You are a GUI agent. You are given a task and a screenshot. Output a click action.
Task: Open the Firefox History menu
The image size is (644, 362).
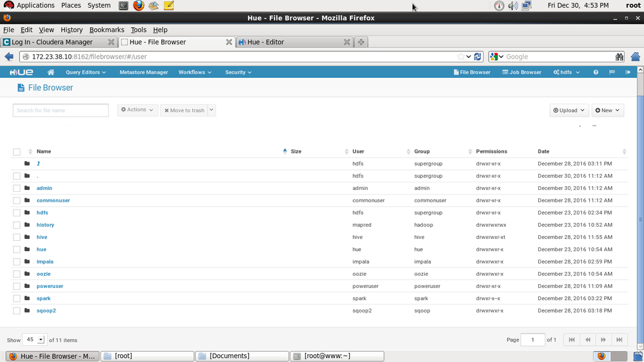coord(72,30)
